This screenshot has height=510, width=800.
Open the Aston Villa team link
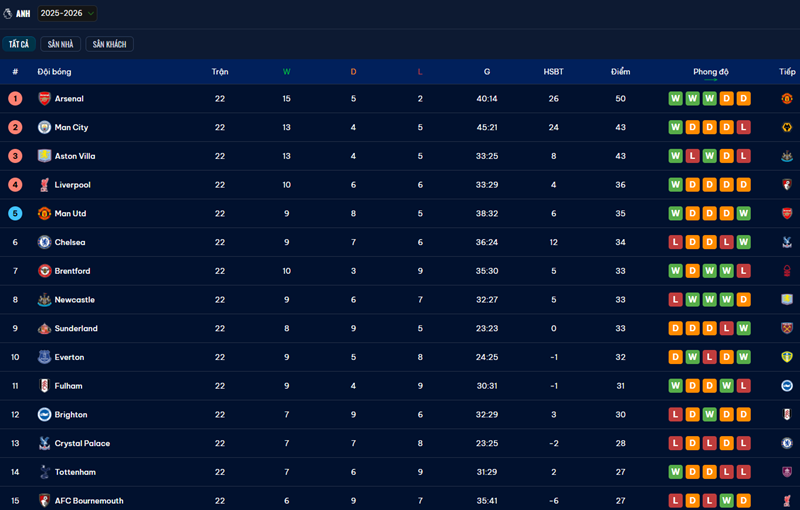[74, 156]
